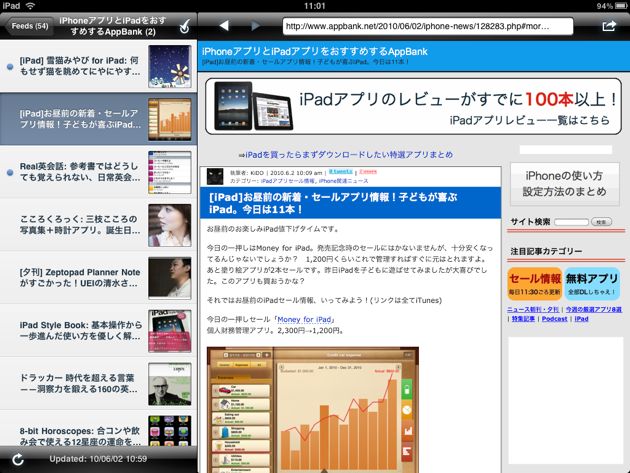Open the orange セール情報 category button
Viewport: 630px width, 473px height.
pyautogui.click(x=535, y=284)
